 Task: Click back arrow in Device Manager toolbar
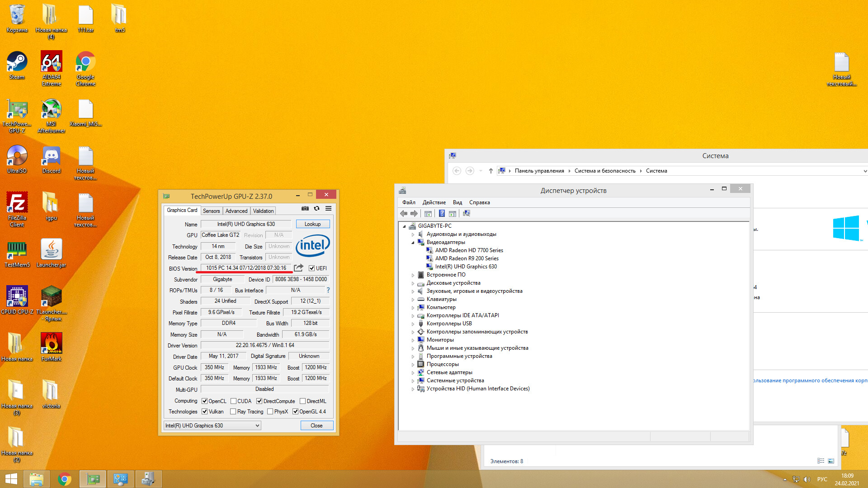(404, 214)
